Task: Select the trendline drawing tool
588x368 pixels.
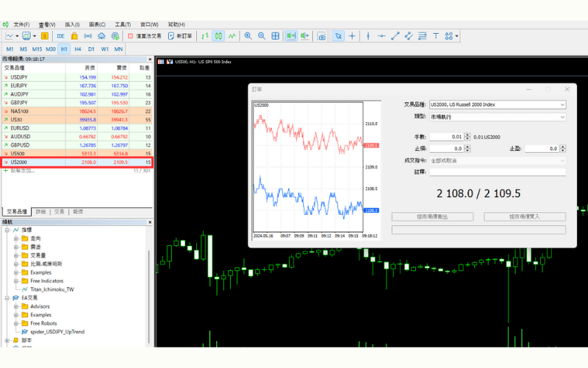Action: click(x=395, y=35)
